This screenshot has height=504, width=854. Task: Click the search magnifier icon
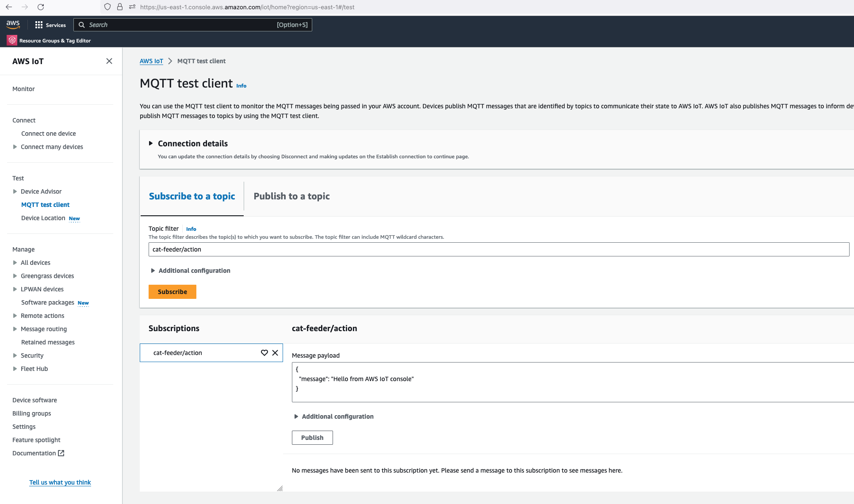[x=82, y=25]
